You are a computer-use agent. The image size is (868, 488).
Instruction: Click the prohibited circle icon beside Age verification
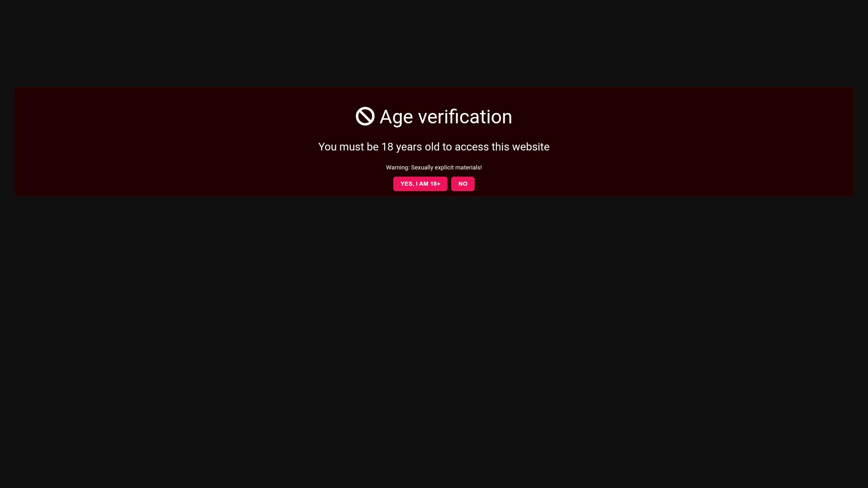coord(365,116)
